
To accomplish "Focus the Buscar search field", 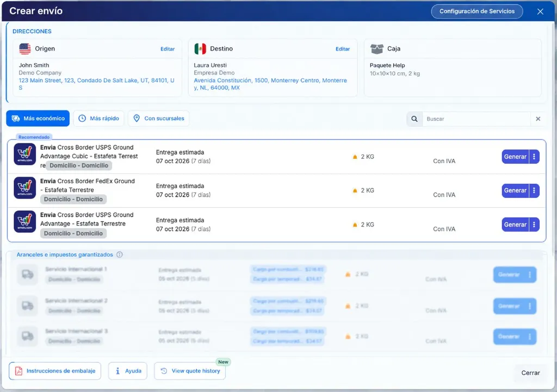I will point(476,119).
